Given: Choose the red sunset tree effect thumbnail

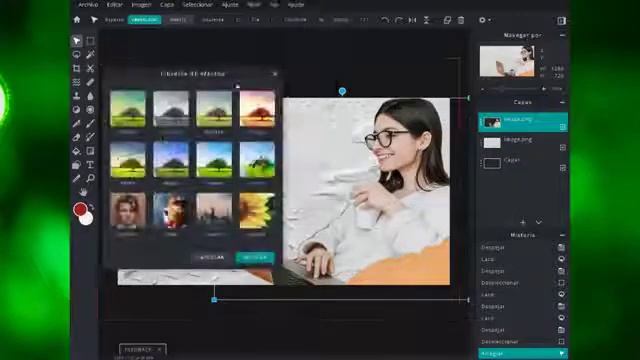Looking at the screenshot, I should pyautogui.click(x=257, y=109).
